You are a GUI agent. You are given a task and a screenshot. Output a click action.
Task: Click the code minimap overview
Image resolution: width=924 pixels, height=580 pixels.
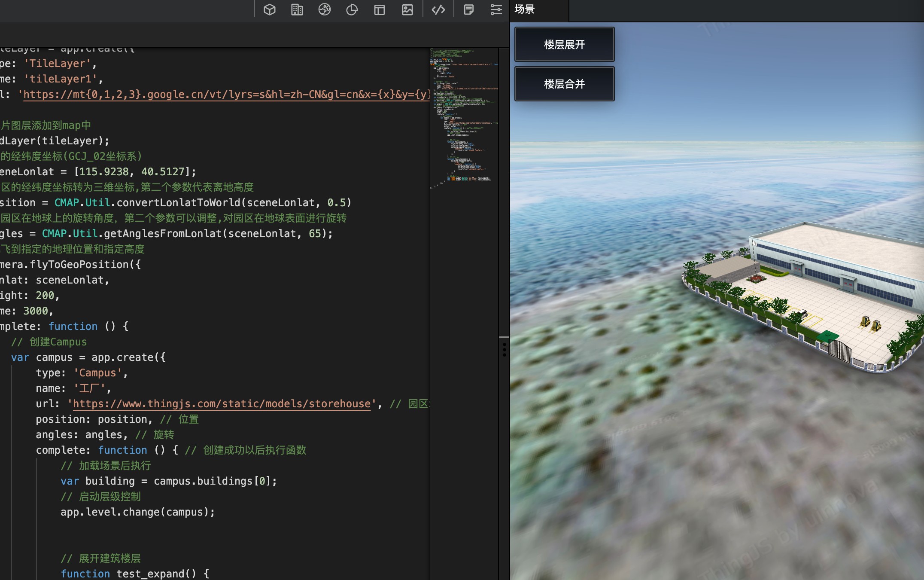coord(464,118)
